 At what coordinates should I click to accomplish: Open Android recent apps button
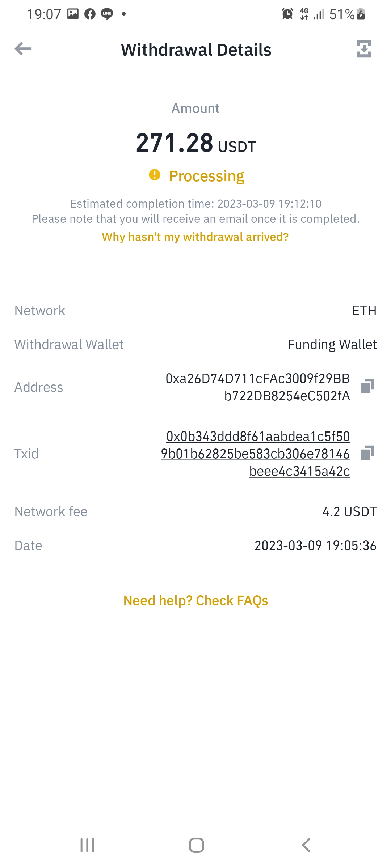[87, 845]
